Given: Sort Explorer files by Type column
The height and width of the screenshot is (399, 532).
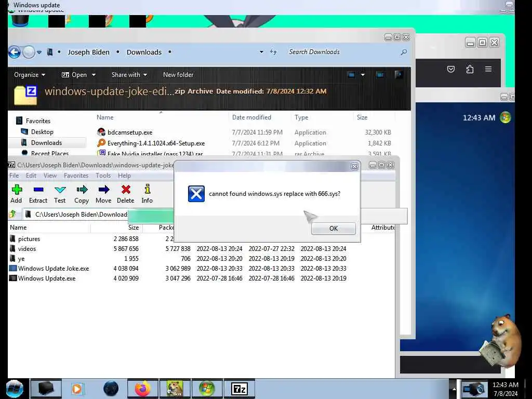Looking at the screenshot, I should (301, 117).
